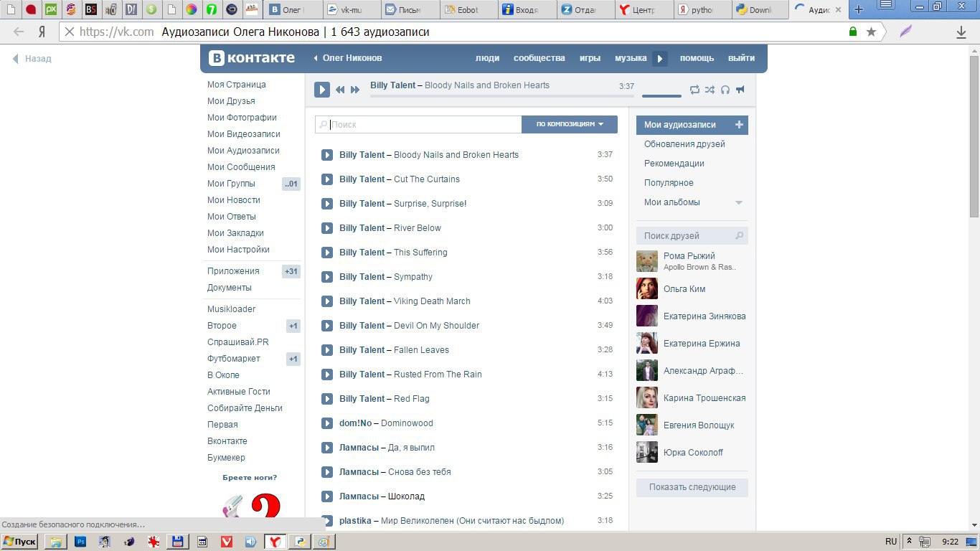The width and height of the screenshot is (980, 551).
Task: Click the Поиск друзей search field
Action: (x=692, y=235)
